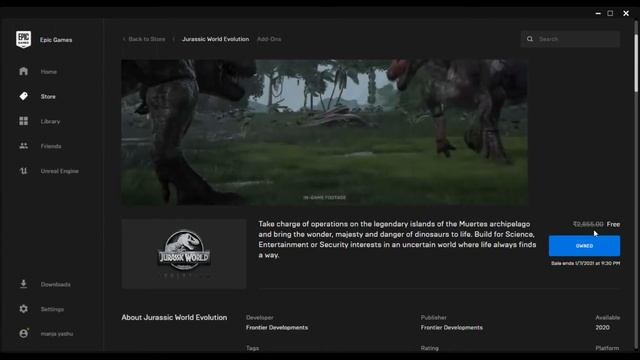Click the struck-through original price
This screenshot has height=360, width=640.
click(588, 224)
